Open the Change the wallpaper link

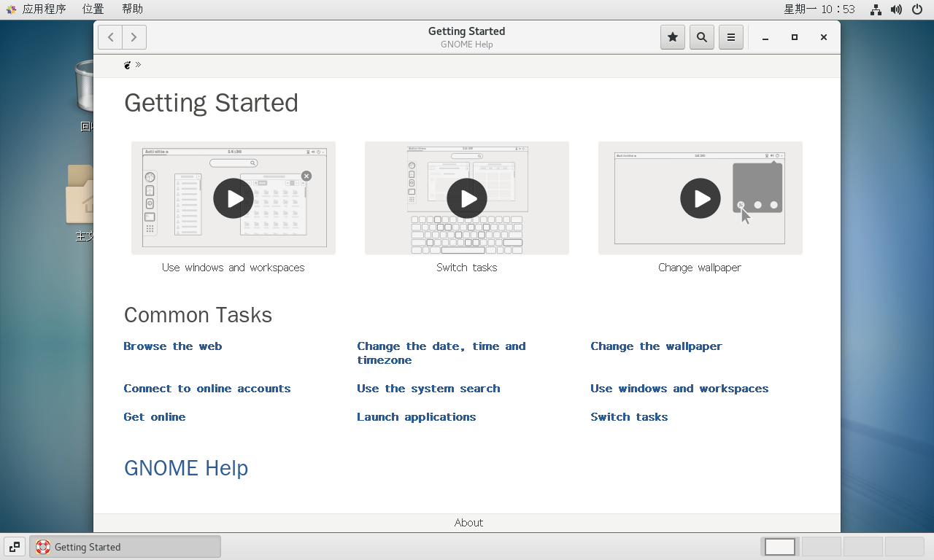657,346
